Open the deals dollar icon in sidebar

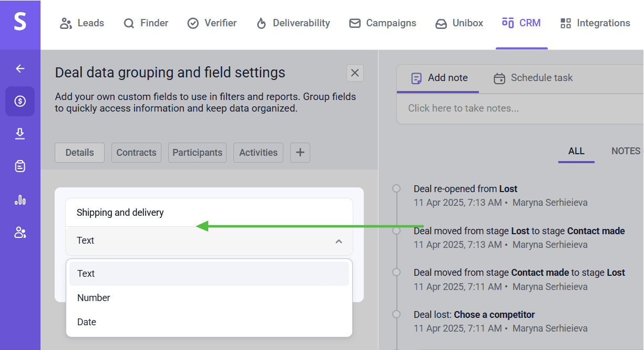pos(20,101)
